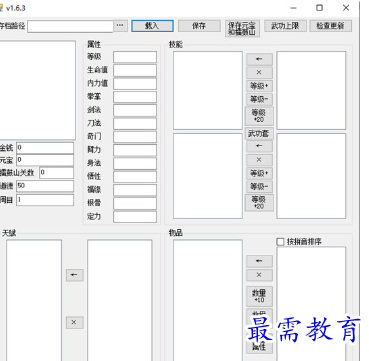
Task: Click the 数量+10 button in 物品 section
Action: 259,296
